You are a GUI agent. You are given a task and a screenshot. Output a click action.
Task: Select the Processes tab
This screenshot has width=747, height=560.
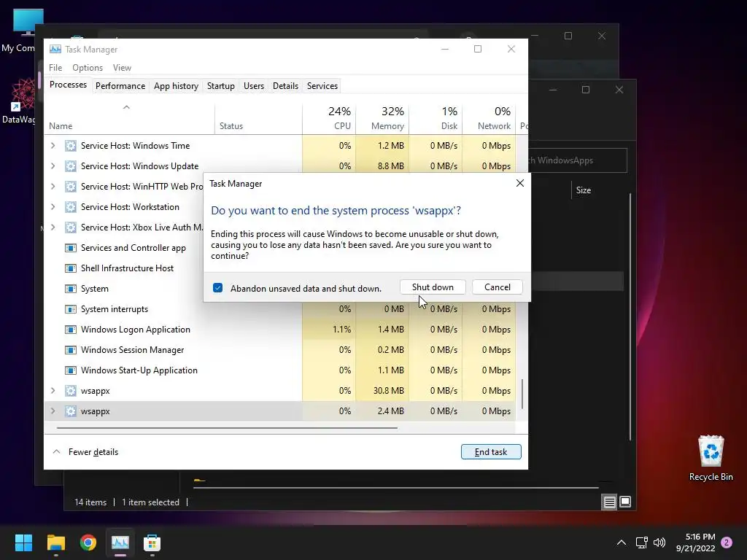point(68,85)
